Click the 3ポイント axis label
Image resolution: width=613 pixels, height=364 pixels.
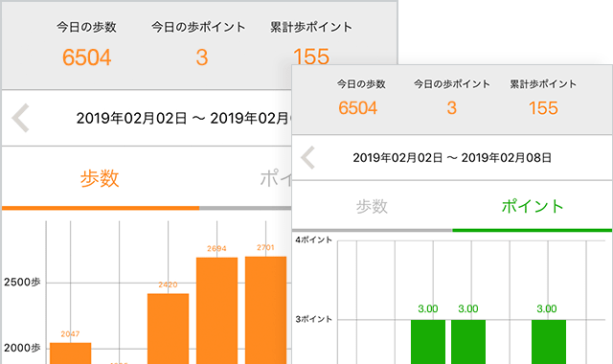[314, 319]
